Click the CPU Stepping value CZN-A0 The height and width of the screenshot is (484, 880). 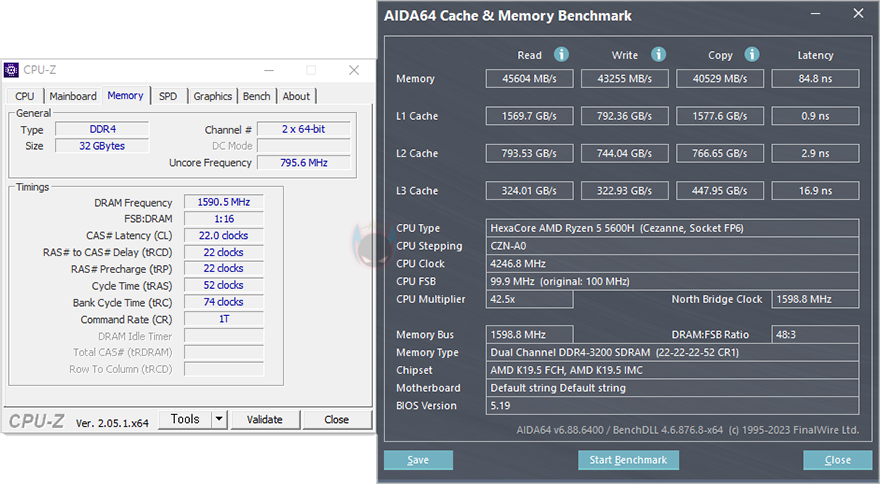(x=672, y=246)
